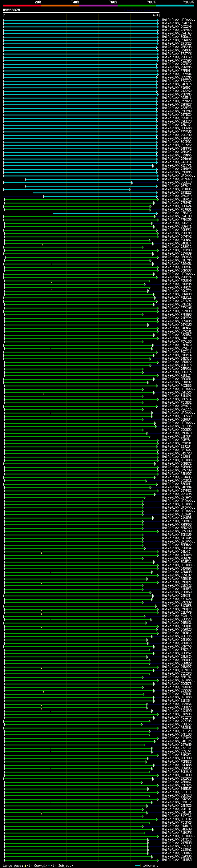Image resolution: width=197 pixels, height=868 pixels.
Task: Click hit UniRef100_Q6H3Y7
Action: pos(176,152)
